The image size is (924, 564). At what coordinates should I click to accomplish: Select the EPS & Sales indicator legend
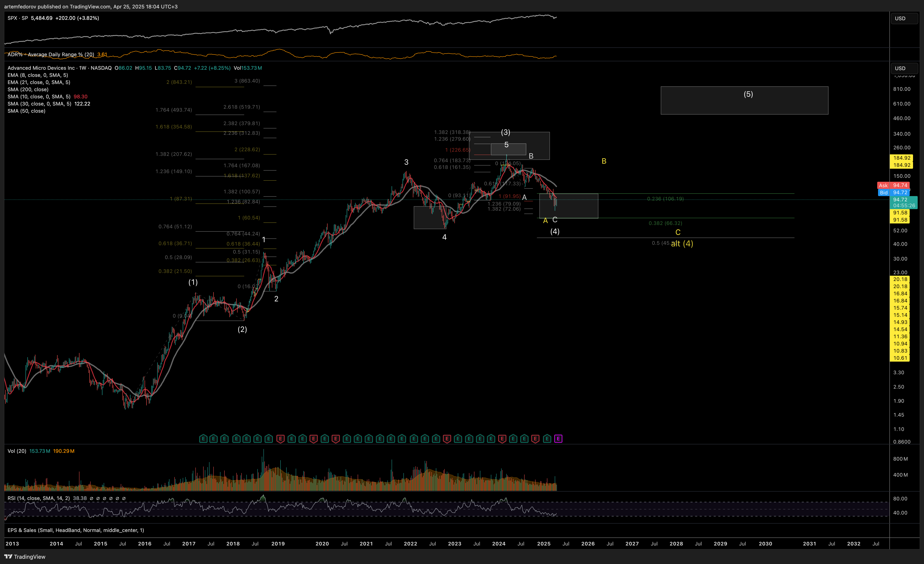pyautogui.click(x=76, y=530)
